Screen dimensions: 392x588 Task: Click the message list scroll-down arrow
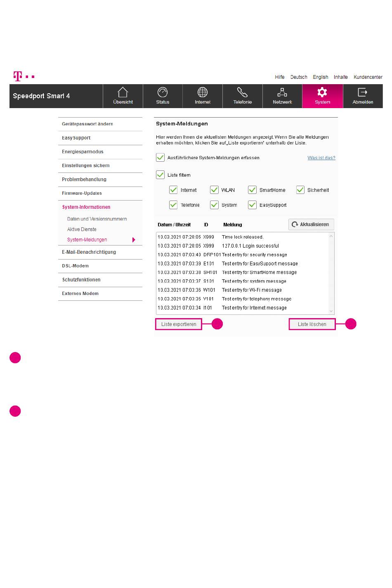[331, 311]
